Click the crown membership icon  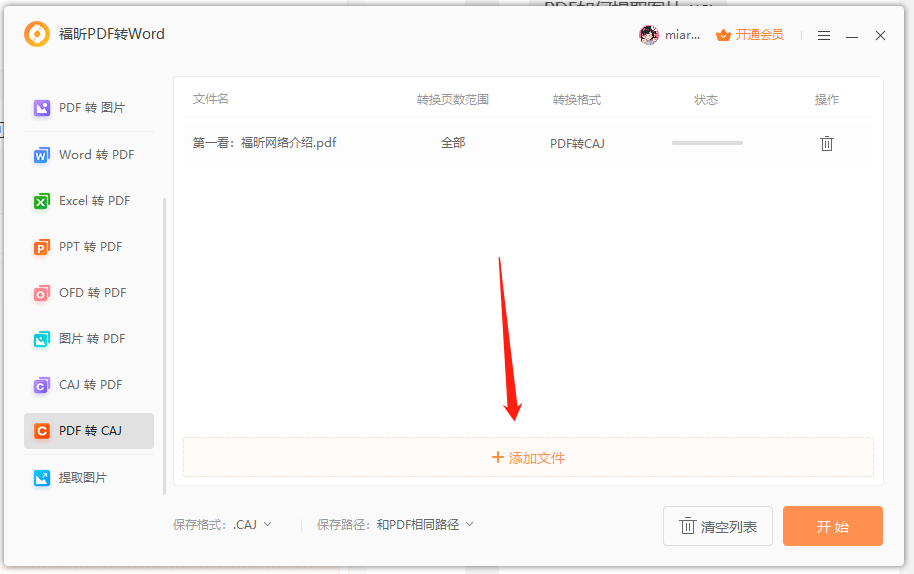723,35
